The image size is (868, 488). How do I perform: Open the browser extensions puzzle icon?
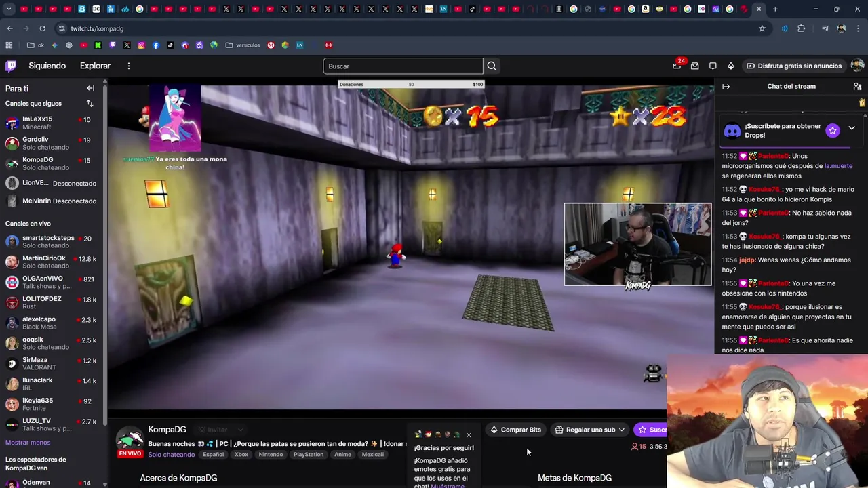coord(802,28)
